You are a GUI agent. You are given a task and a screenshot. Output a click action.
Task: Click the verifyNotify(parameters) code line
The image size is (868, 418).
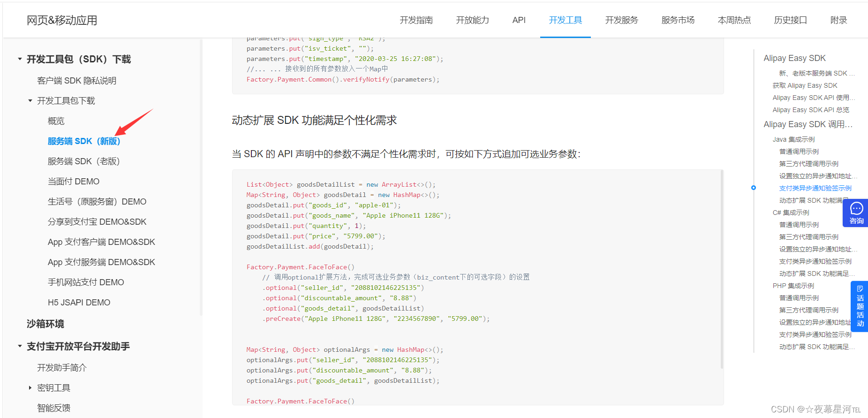343,79
